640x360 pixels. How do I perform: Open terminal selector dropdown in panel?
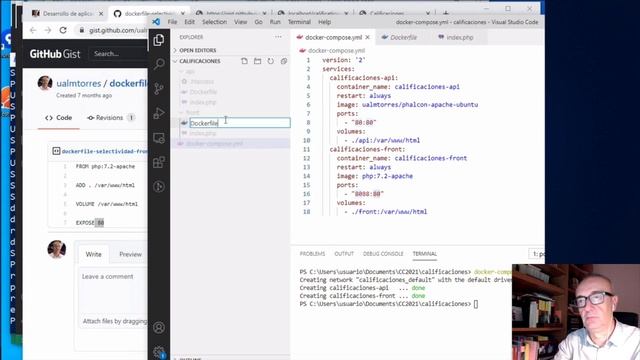[x=537, y=254]
